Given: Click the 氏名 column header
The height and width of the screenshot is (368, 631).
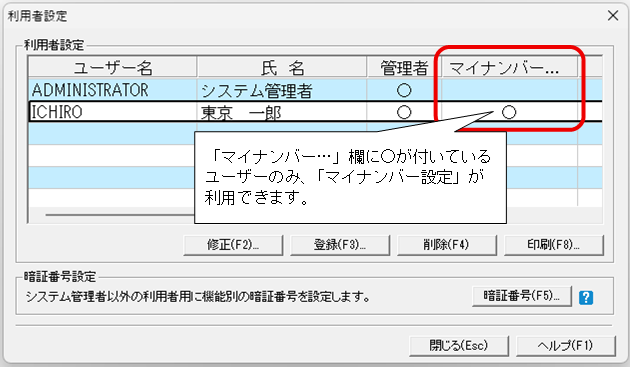Looking at the screenshot, I should click(282, 67).
